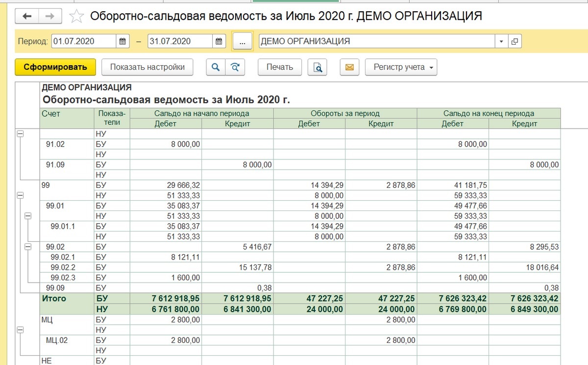Viewport: 588px width, 365px height.
Task: Click the back navigation arrow
Action: click(x=27, y=16)
